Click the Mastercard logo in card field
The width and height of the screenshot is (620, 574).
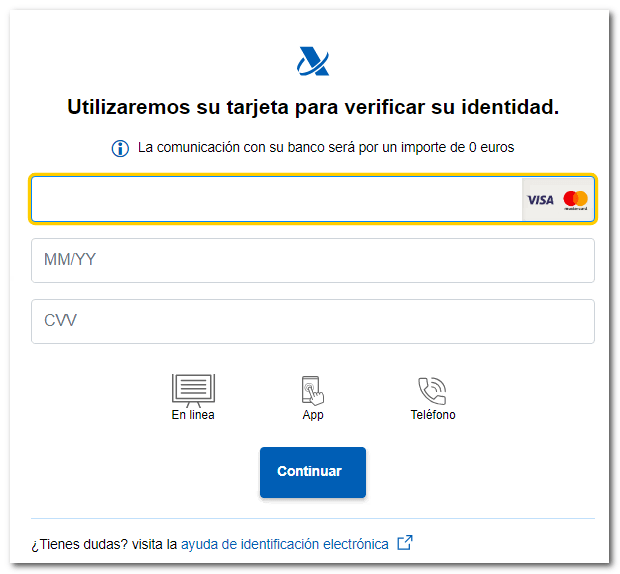(575, 200)
